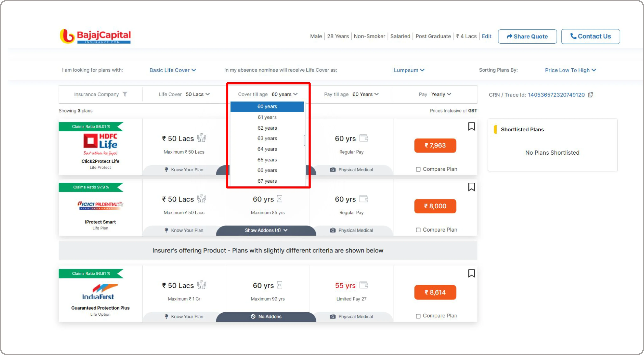Click the Contact Us button
Screen dimensions: 644x355
(x=590, y=36)
